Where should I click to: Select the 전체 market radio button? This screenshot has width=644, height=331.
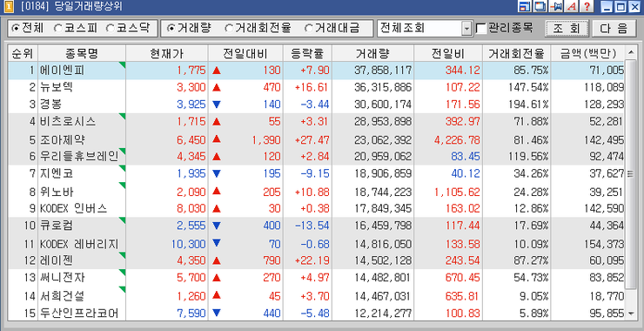tap(16, 29)
